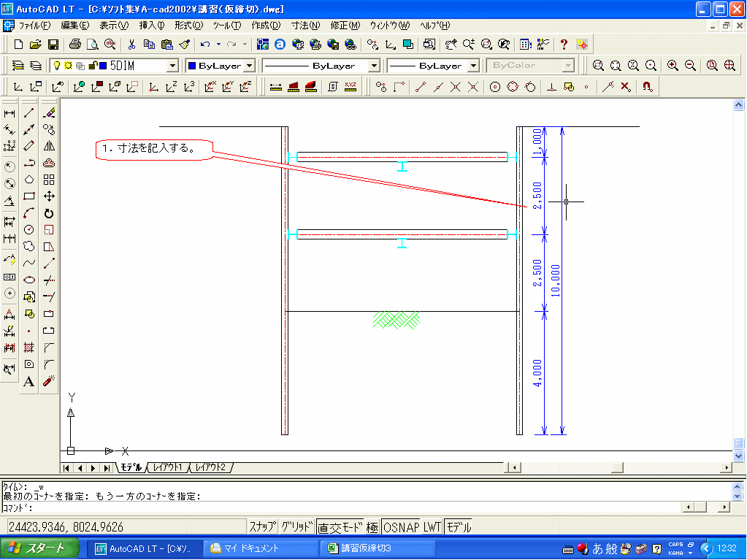Click the New drawing icon
Image resolution: width=747 pixels, height=560 pixels.
18,45
